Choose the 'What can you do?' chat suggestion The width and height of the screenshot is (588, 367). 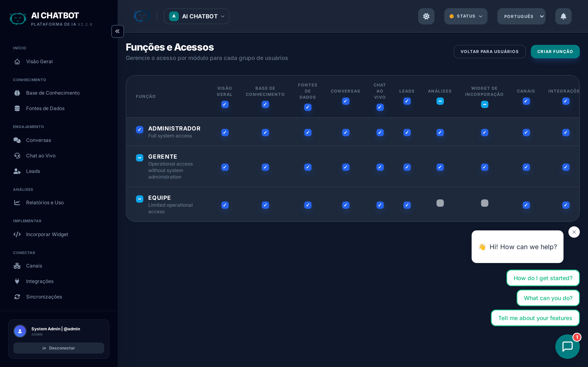click(x=548, y=298)
